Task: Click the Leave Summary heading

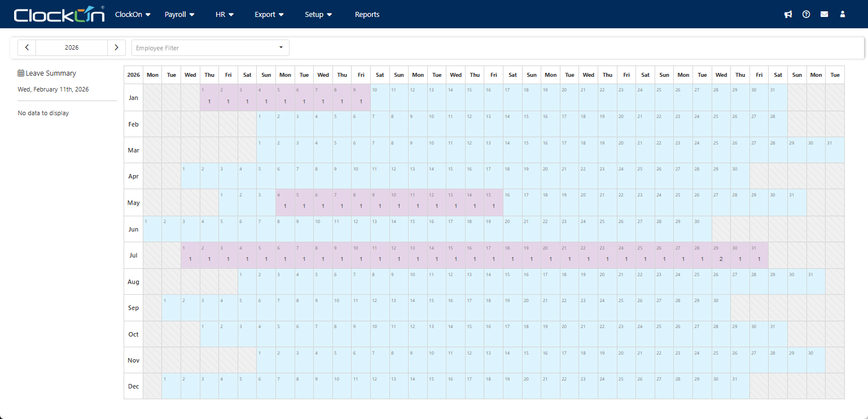Action: pyautogui.click(x=51, y=73)
